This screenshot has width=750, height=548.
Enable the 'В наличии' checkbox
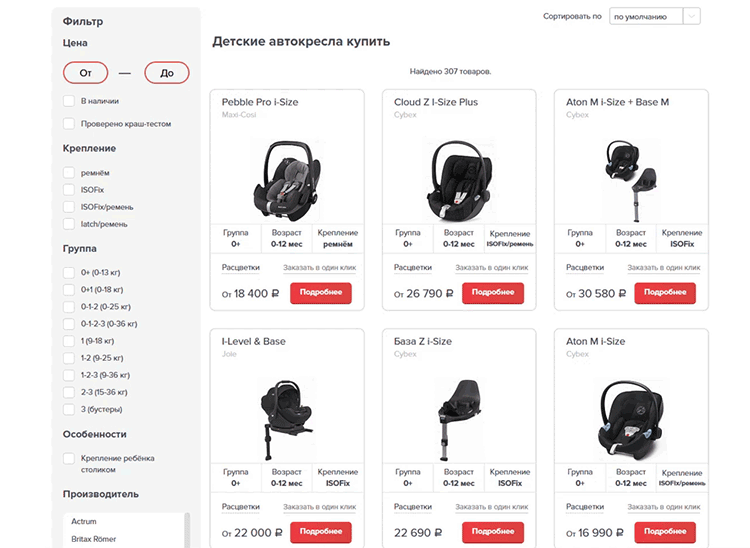pyautogui.click(x=69, y=101)
